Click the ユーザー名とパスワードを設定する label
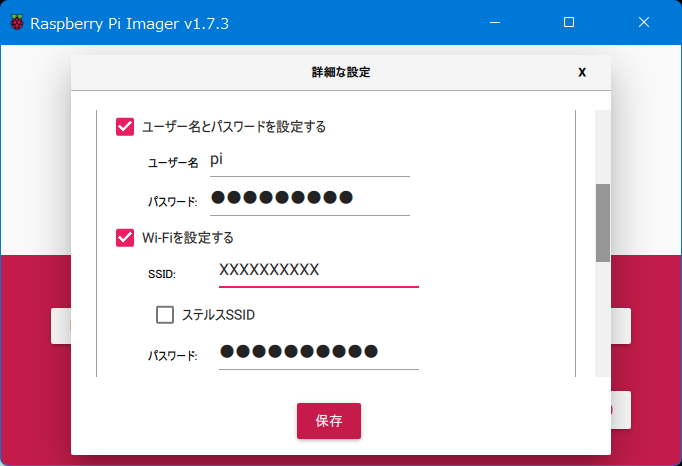This screenshot has height=466, width=682. (x=234, y=127)
